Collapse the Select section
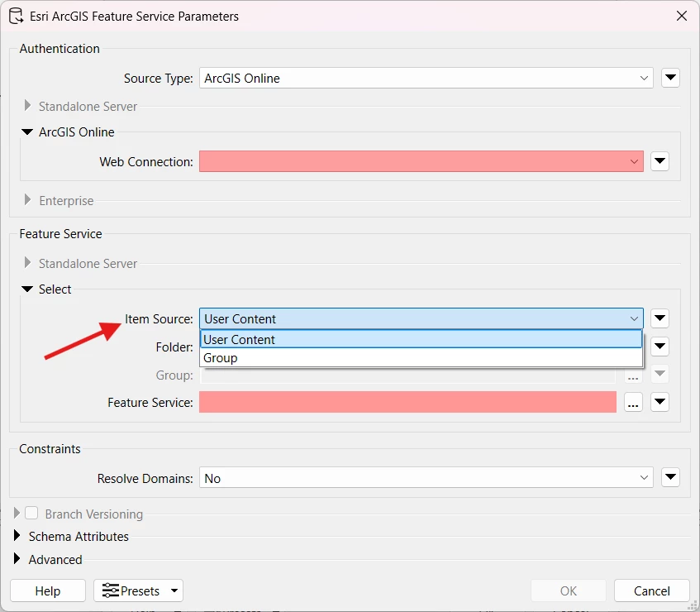Viewport: 700px width, 612px height. (27, 289)
